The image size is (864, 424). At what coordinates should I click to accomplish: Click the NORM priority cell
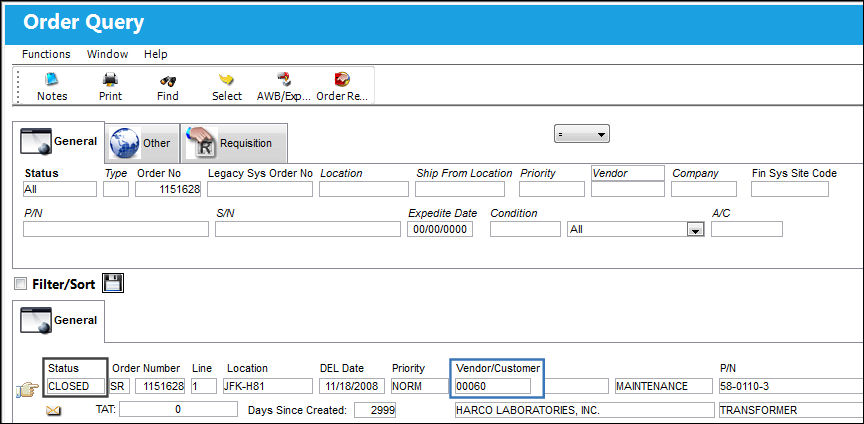pyautogui.click(x=420, y=386)
